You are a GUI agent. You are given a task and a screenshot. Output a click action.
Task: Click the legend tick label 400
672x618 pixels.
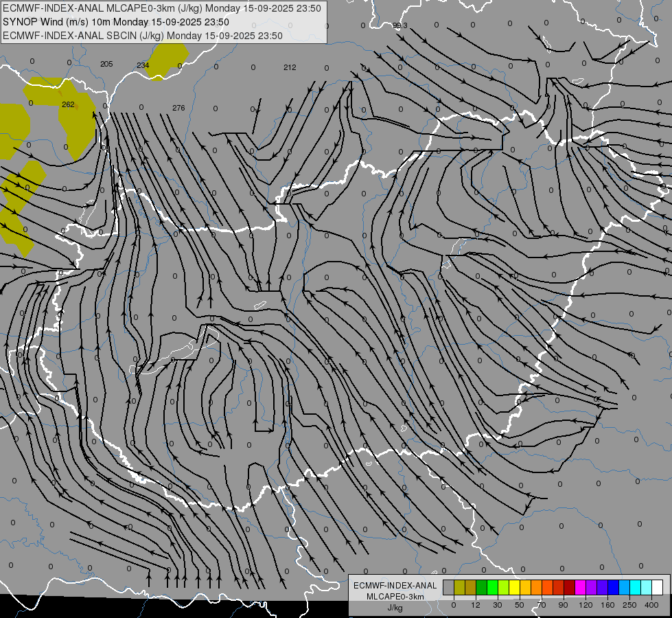(651, 605)
